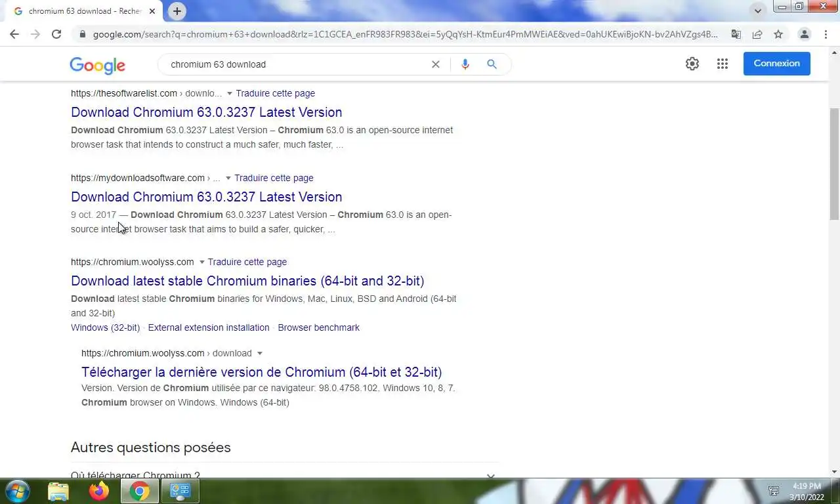Expand options arrow for mydownloadsoftware.com result
The width and height of the screenshot is (840, 504).
coord(228,178)
